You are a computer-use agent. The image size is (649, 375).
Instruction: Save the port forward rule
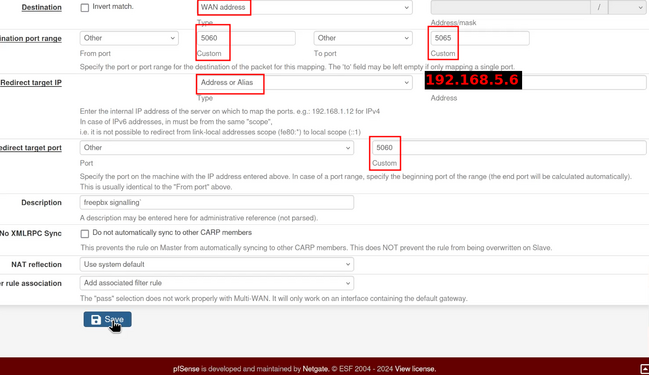click(108, 320)
